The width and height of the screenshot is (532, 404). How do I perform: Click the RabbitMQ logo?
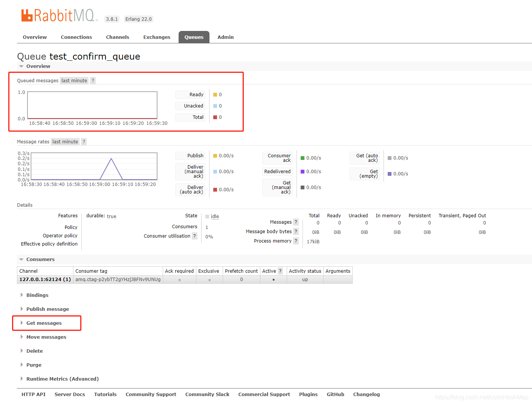[60, 15]
